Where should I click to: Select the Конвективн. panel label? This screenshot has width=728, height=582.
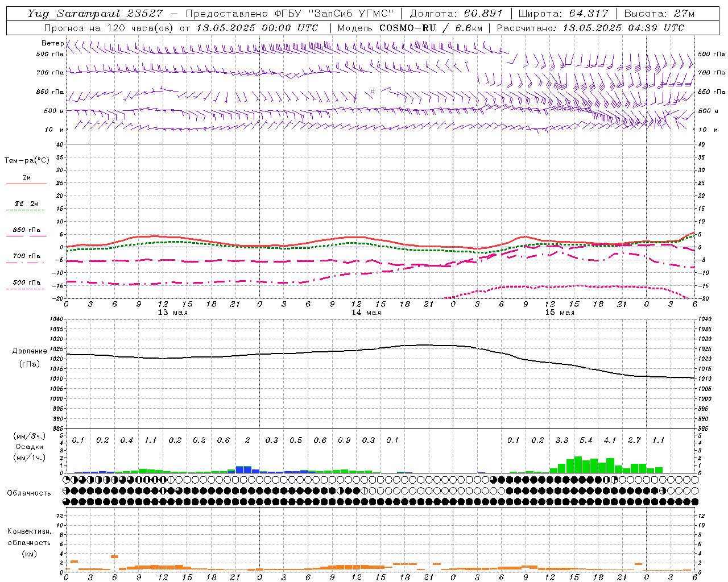point(29,531)
